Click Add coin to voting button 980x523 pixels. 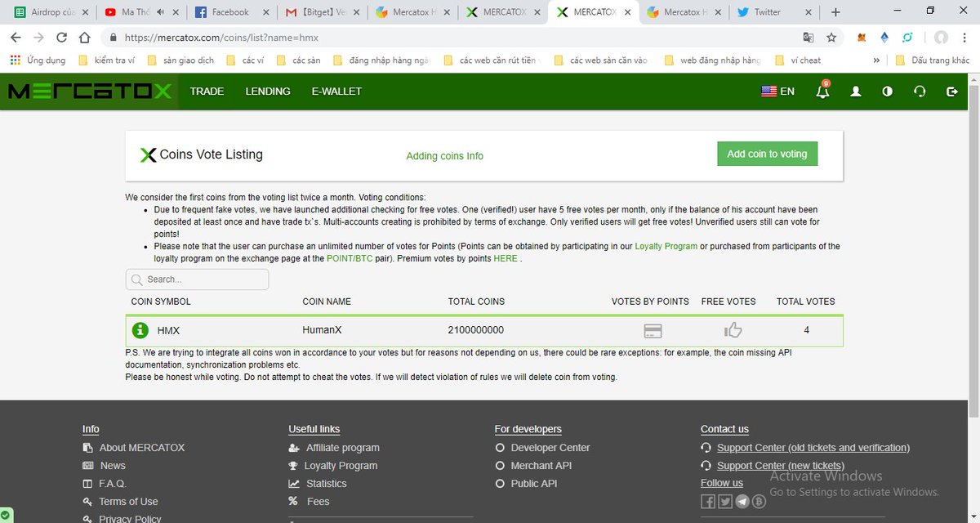767,154
